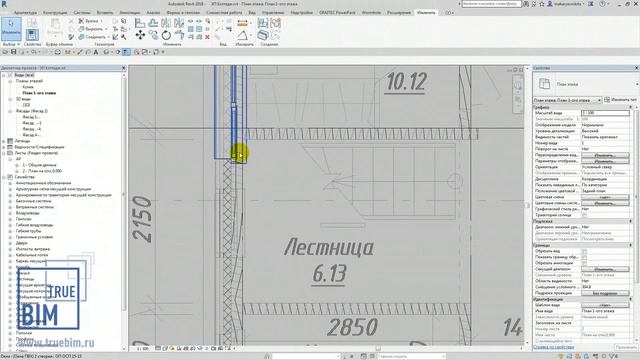Image resolution: width=640 pixels, height=360 pixels.
Task: Click Edit button for View Range (Секущий диапазон)
Action: [605, 269]
